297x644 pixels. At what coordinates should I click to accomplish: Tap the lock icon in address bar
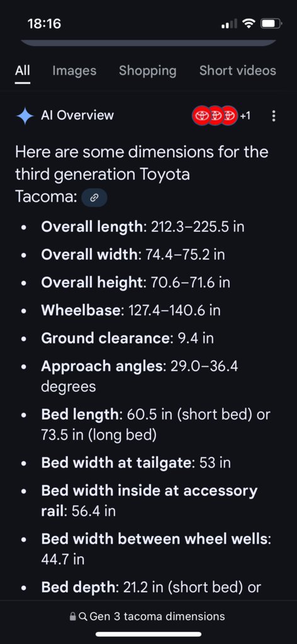click(72, 616)
